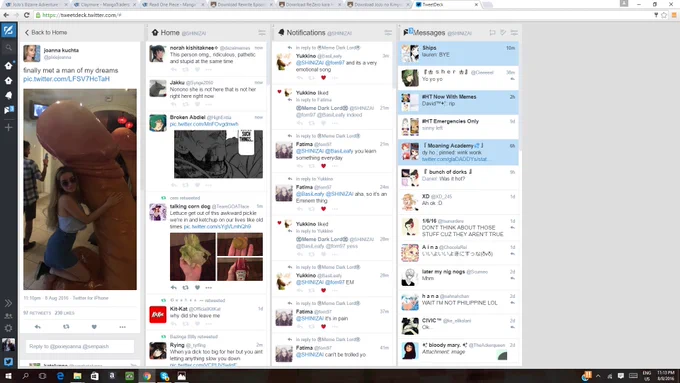The height and width of the screenshot is (383, 680).
Task: Click the compose new Tweet button in sidebar
Action: tap(8, 30)
